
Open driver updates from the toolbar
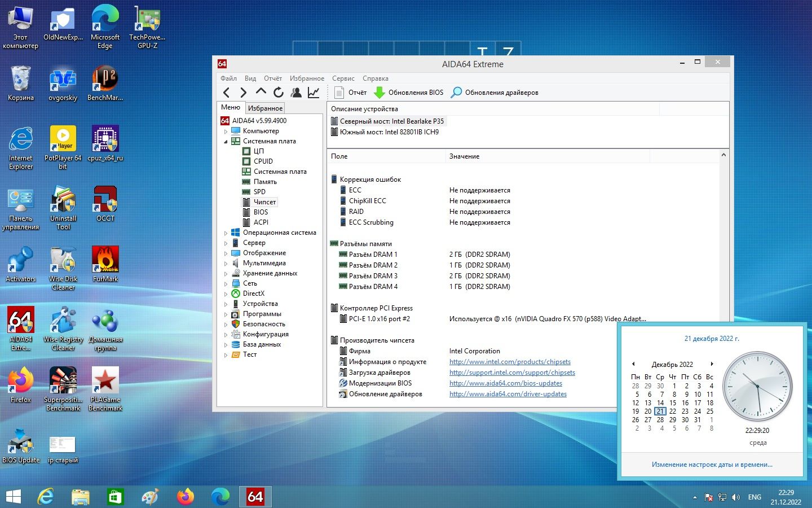click(x=495, y=93)
